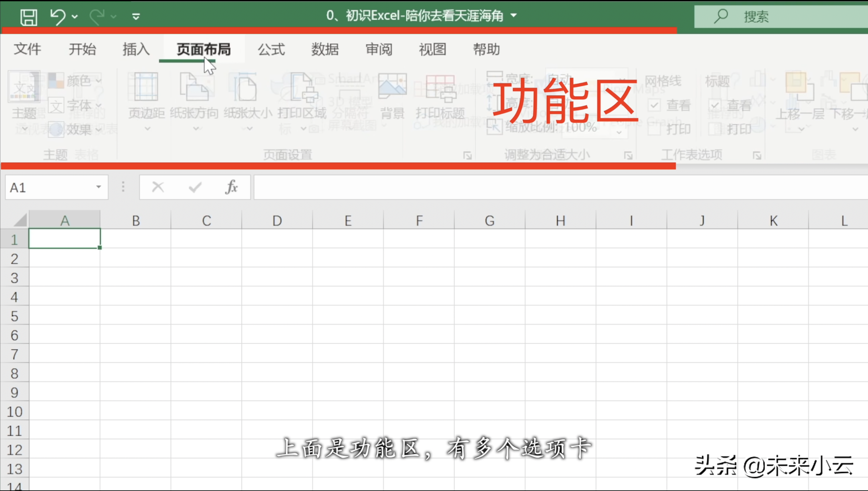Click the 纸张大小 paper size icon

(x=247, y=87)
